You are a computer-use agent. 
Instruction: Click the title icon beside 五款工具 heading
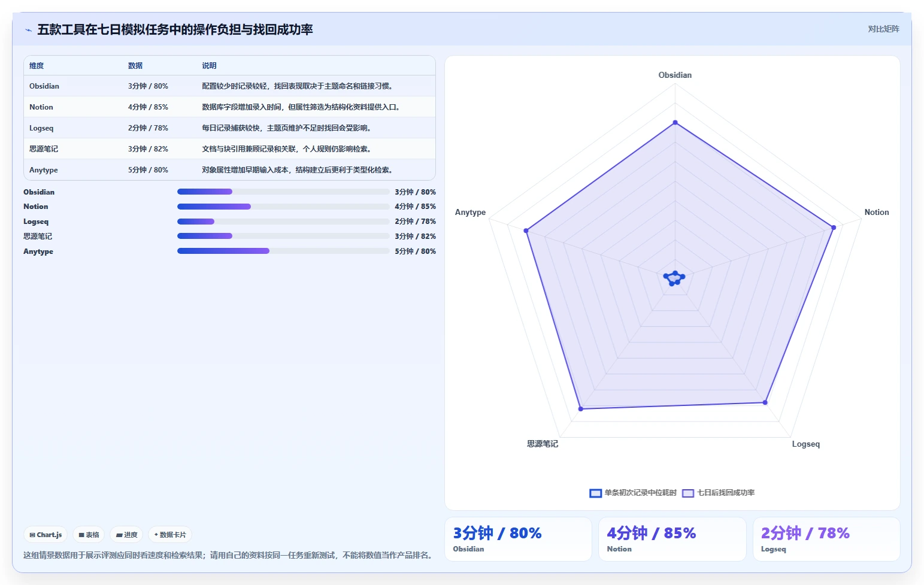[x=28, y=30]
